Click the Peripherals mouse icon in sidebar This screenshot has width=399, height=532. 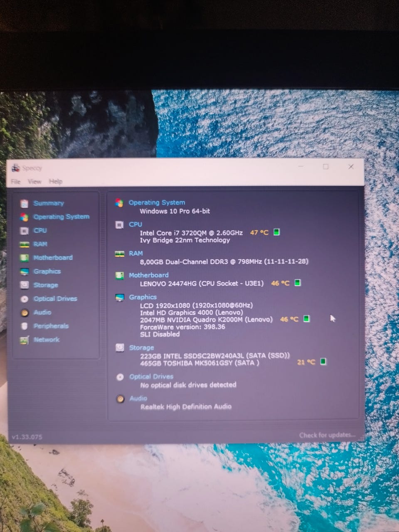coord(25,326)
